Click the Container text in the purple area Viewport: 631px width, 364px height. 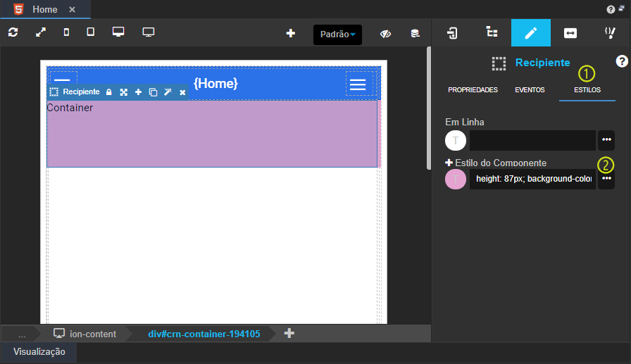pyautogui.click(x=70, y=108)
